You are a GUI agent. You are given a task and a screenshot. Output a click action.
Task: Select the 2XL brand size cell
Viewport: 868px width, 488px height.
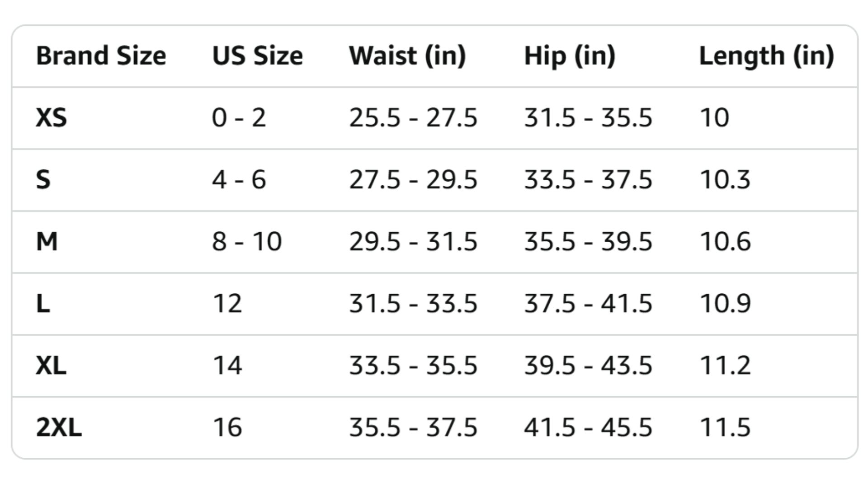click(x=59, y=427)
